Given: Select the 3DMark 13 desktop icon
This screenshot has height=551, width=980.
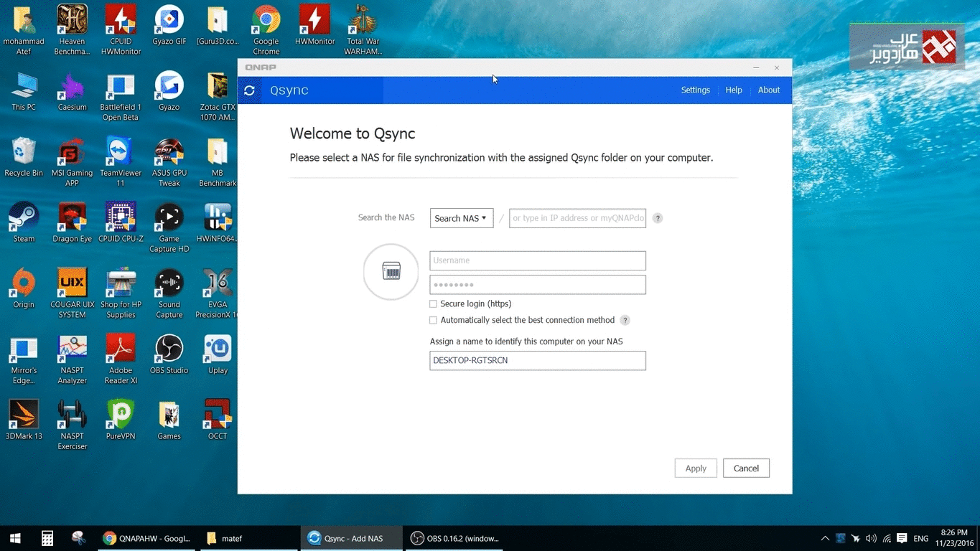Looking at the screenshot, I should point(24,420).
